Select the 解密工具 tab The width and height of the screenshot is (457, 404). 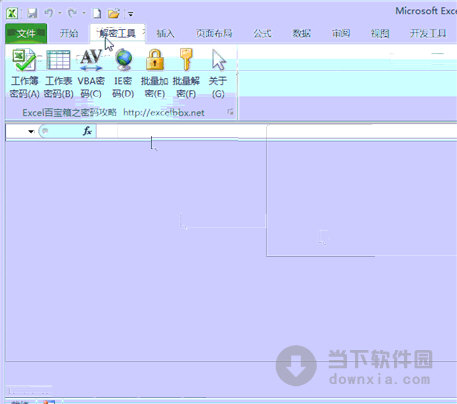[117, 33]
